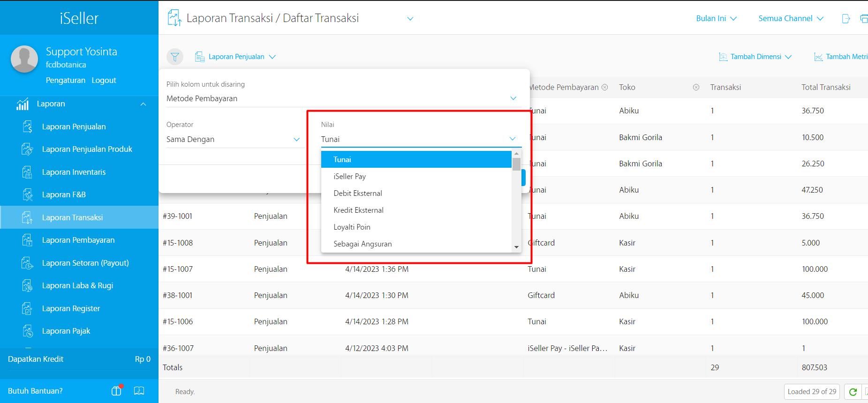Open the gift box icon near help
The height and width of the screenshot is (403, 868).
116,391
